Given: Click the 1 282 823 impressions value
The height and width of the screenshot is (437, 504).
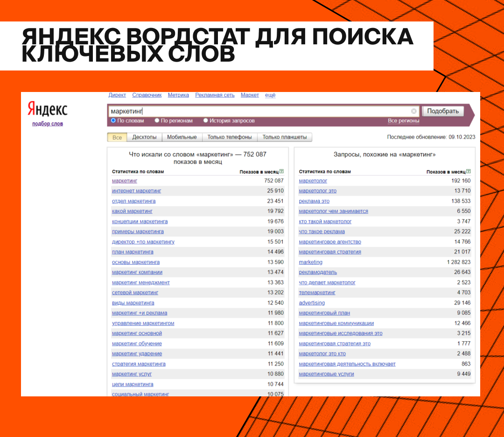Looking at the screenshot, I should [x=459, y=262].
